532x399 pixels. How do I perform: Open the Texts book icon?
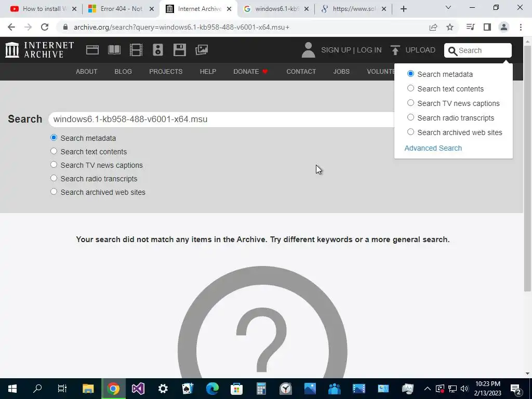click(x=114, y=50)
